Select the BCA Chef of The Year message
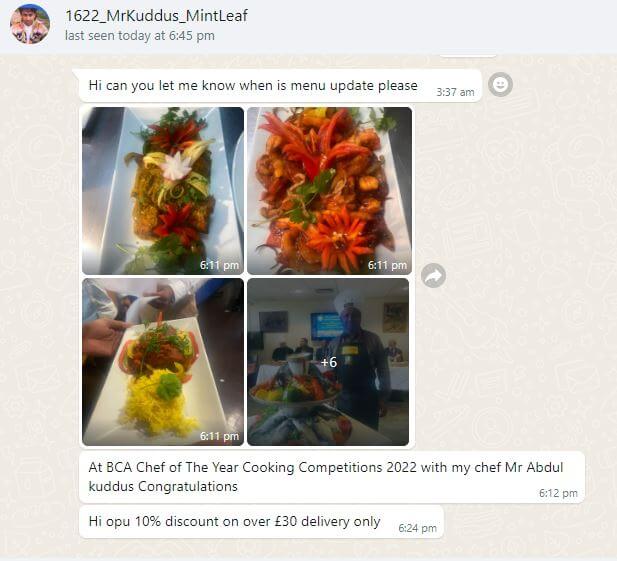 click(x=332, y=477)
